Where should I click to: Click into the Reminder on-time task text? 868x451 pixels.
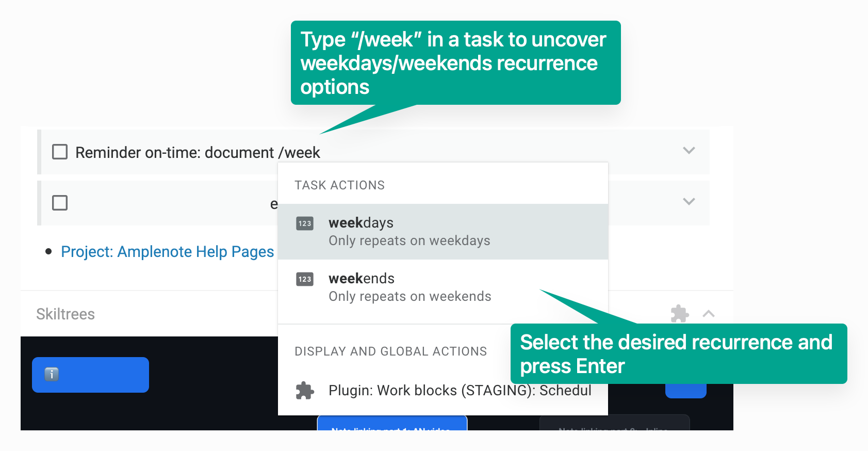(x=198, y=153)
